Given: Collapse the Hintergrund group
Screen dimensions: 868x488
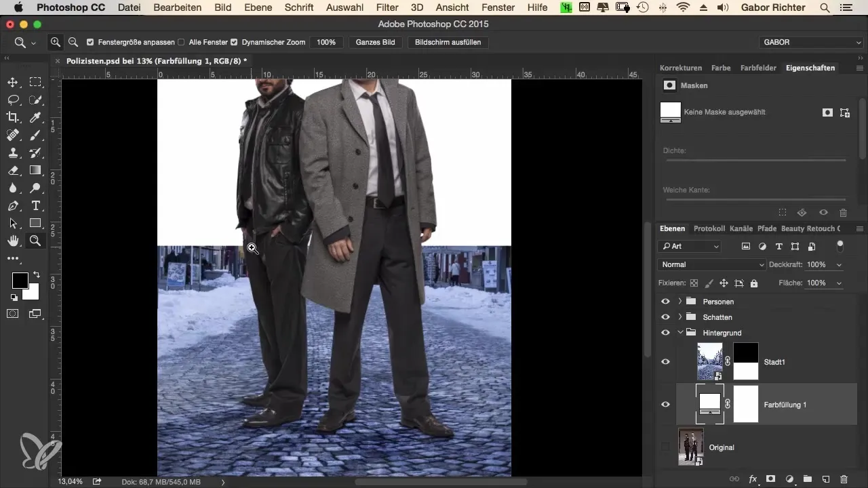Looking at the screenshot, I should (x=680, y=333).
